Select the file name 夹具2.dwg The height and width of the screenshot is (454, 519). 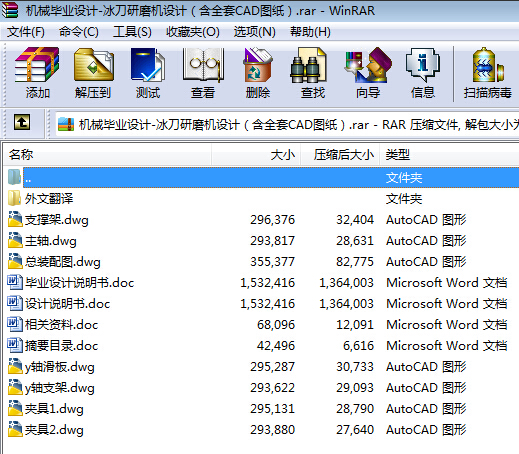coord(54,430)
